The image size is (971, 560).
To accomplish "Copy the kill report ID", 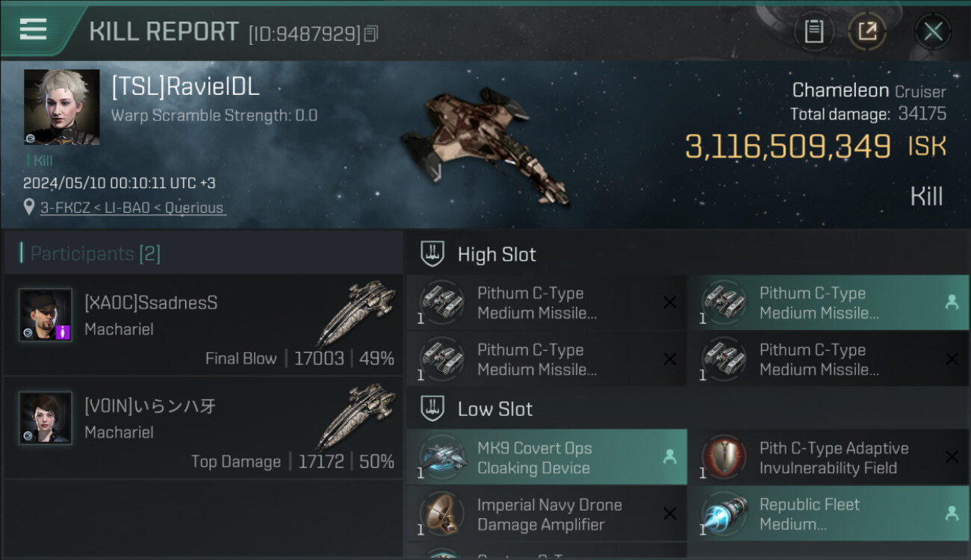I will [x=371, y=34].
